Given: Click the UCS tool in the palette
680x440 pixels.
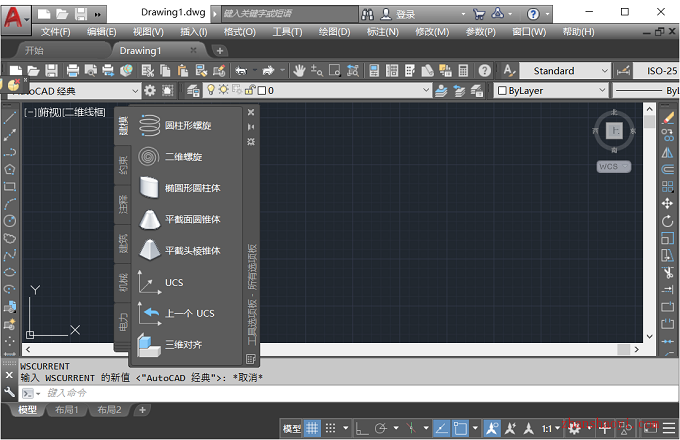Looking at the screenshot, I should point(160,282).
